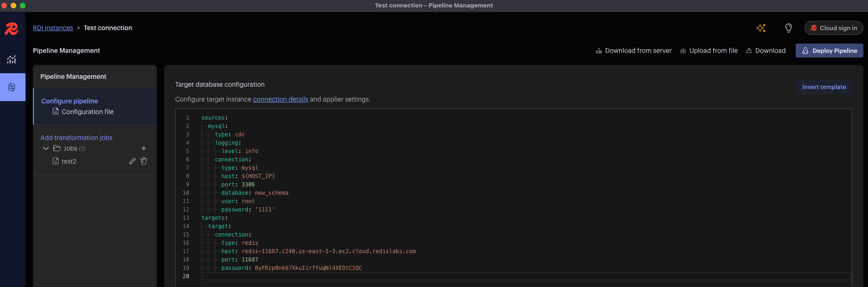Open the analytics chart sidebar icon
The image size is (868, 287).
(x=12, y=59)
